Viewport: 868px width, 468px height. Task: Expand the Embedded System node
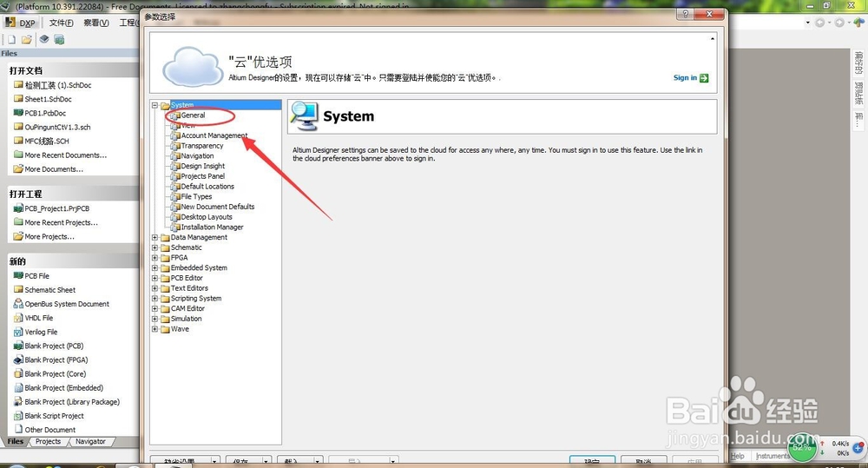pos(155,267)
